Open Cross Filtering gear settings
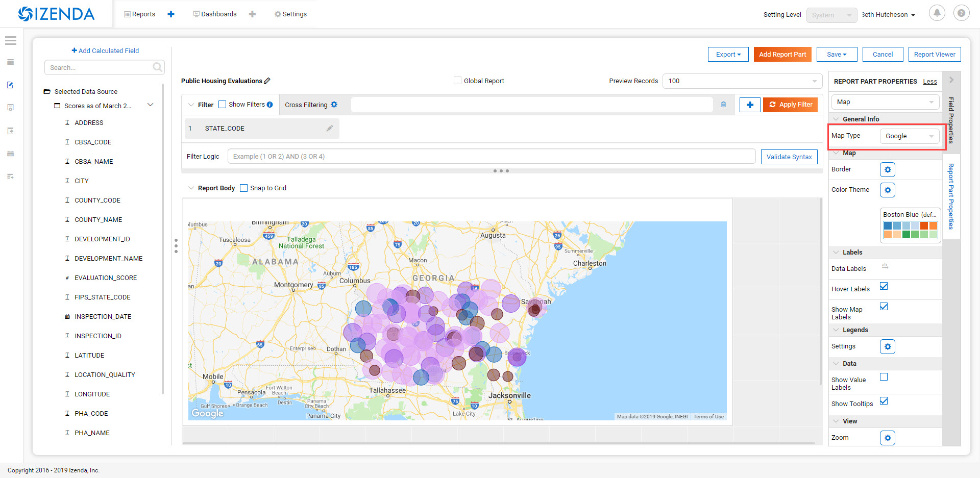The image size is (980, 478). (x=334, y=105)
